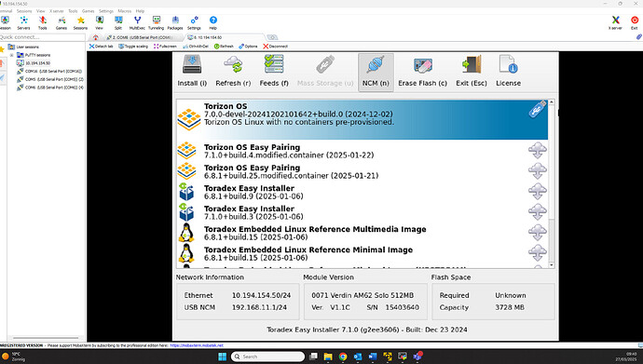Viewport: 643px width, 364px height.
Task: Open Google Chrome from taskbar
Action: 343,357
